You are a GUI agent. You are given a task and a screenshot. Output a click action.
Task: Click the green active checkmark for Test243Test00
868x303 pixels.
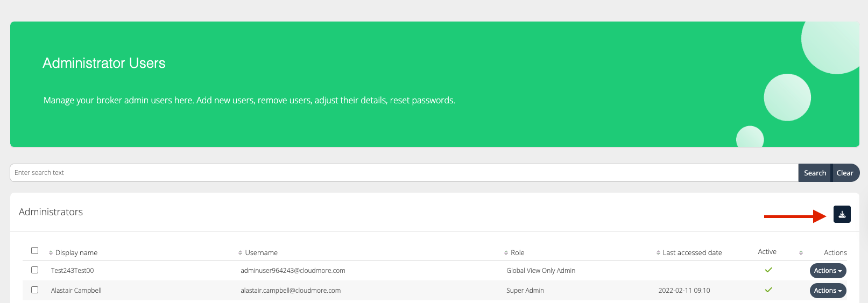[x=768, y=270]
